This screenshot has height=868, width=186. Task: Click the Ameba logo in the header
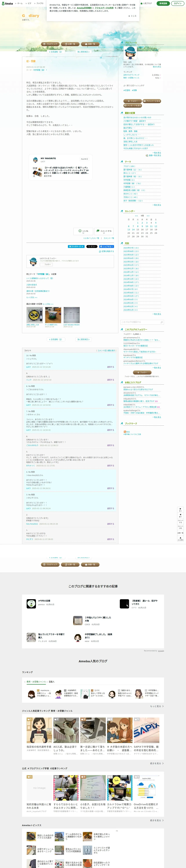[7, 3]
